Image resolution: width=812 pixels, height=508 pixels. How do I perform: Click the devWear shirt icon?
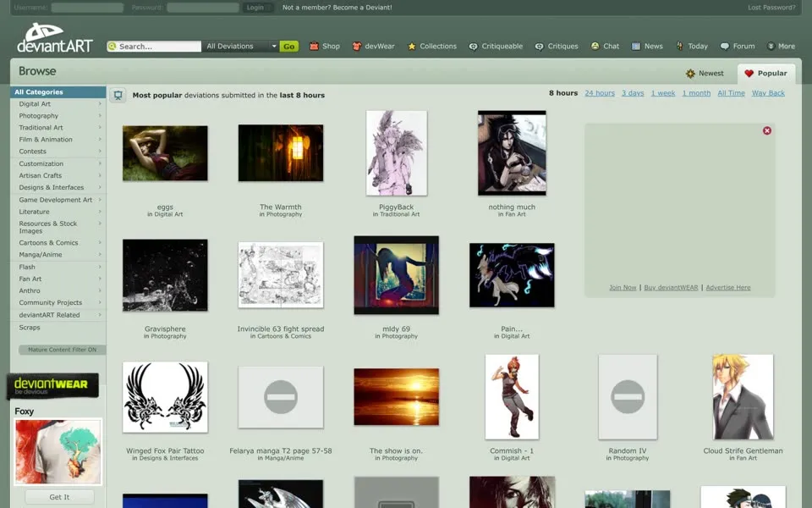(356, 46)
